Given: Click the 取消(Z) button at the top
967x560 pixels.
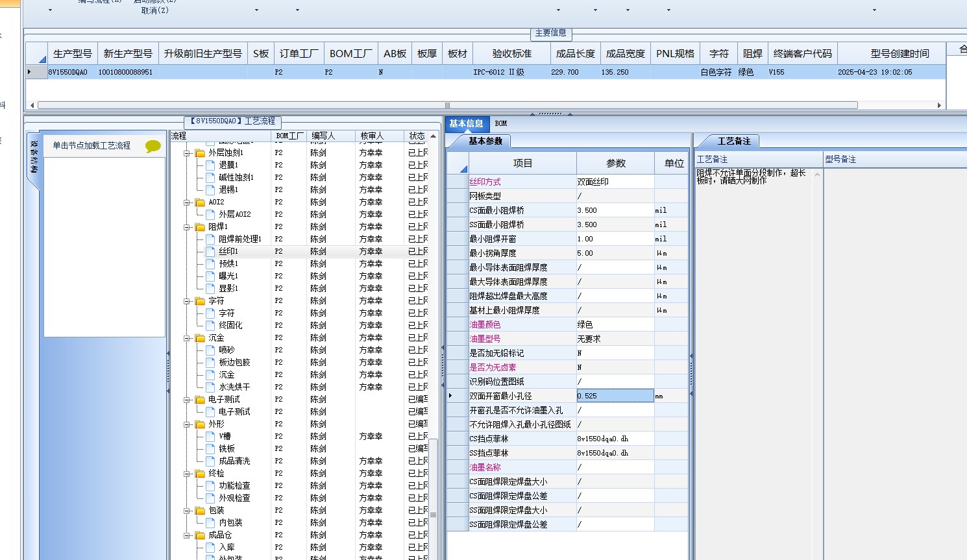Looking at the screenshot, I should pos(154,10).
